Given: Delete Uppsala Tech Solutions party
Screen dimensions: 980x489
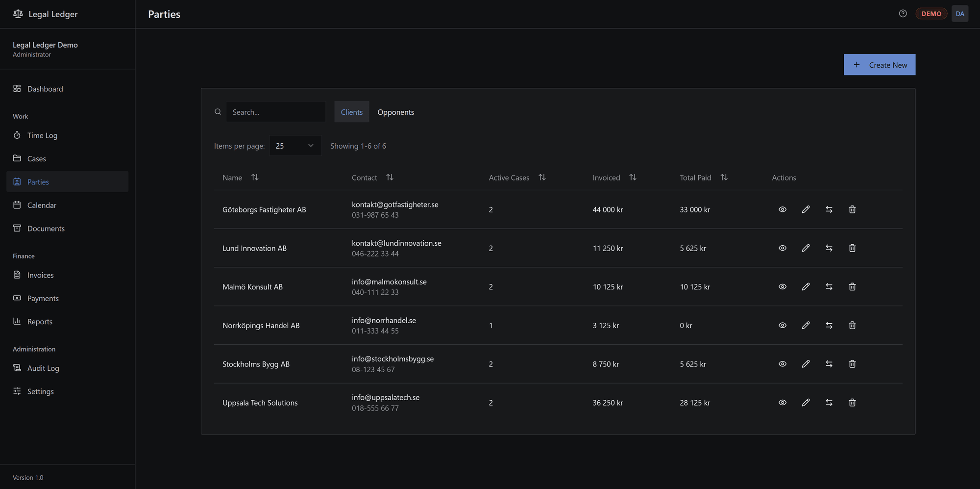Looking at the screenshot, I should tap(852, 403).
